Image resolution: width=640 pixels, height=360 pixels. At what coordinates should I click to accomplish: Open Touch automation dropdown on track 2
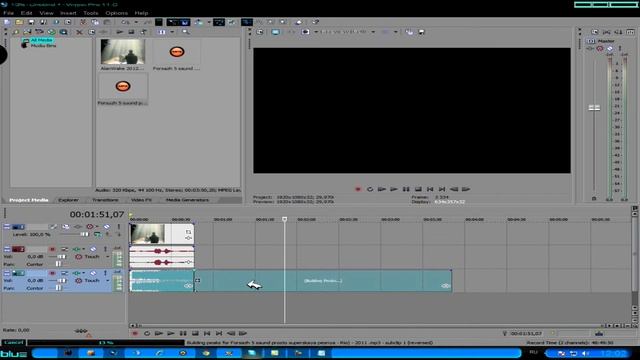[x=108, y=257]
